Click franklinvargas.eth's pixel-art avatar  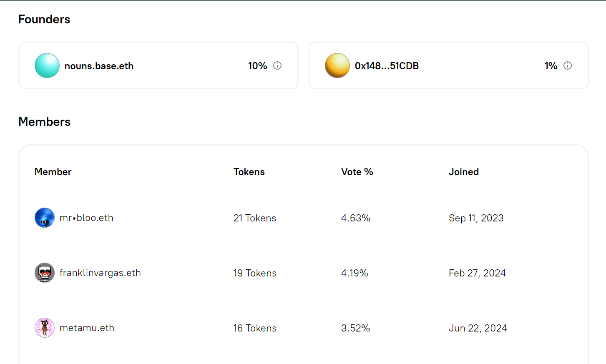coord(44,273)
